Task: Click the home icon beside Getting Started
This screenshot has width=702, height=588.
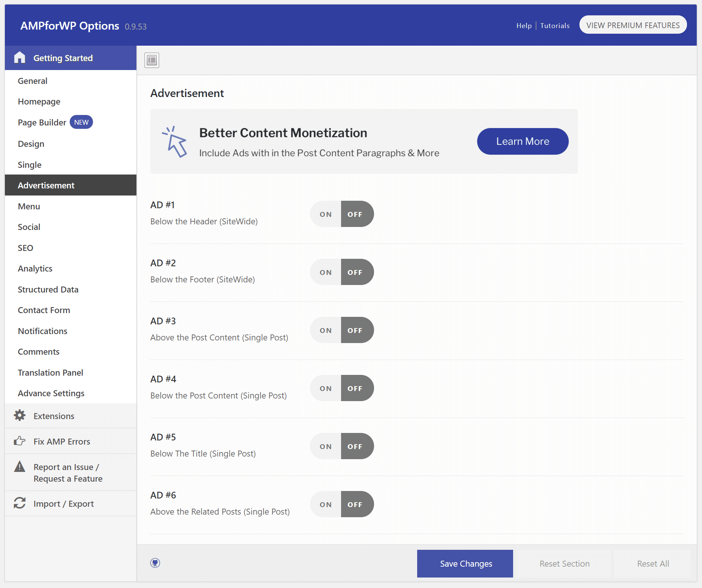Action: coord(19,58)
